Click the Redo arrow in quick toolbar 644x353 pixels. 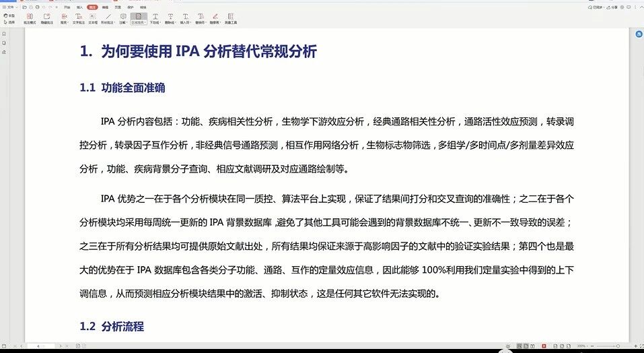(x=50, y=7)
